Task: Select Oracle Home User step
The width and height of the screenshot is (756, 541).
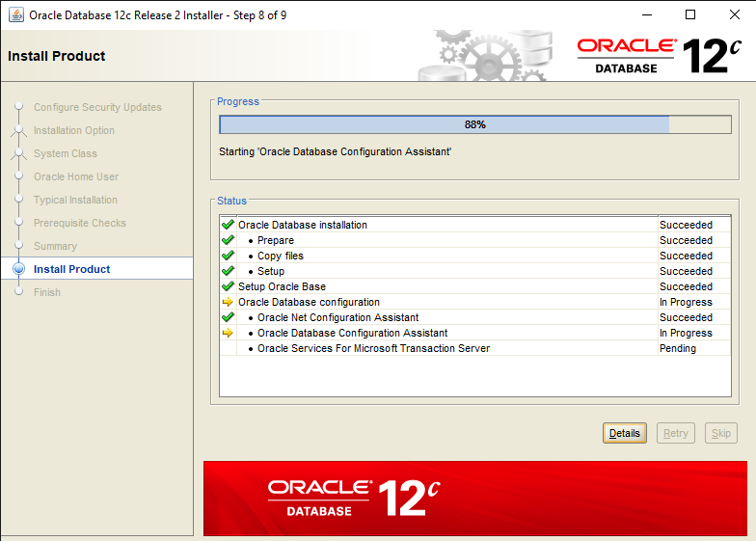Action: 75,176
